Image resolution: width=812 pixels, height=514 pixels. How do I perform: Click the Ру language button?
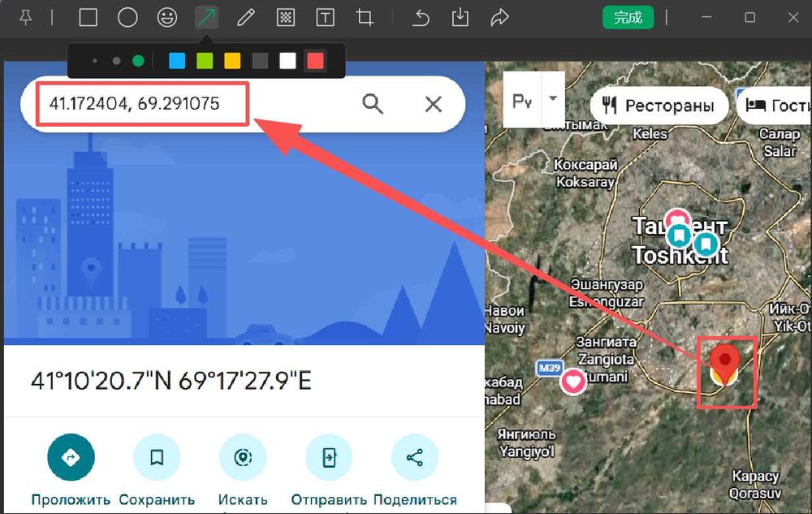click(522, 101)
